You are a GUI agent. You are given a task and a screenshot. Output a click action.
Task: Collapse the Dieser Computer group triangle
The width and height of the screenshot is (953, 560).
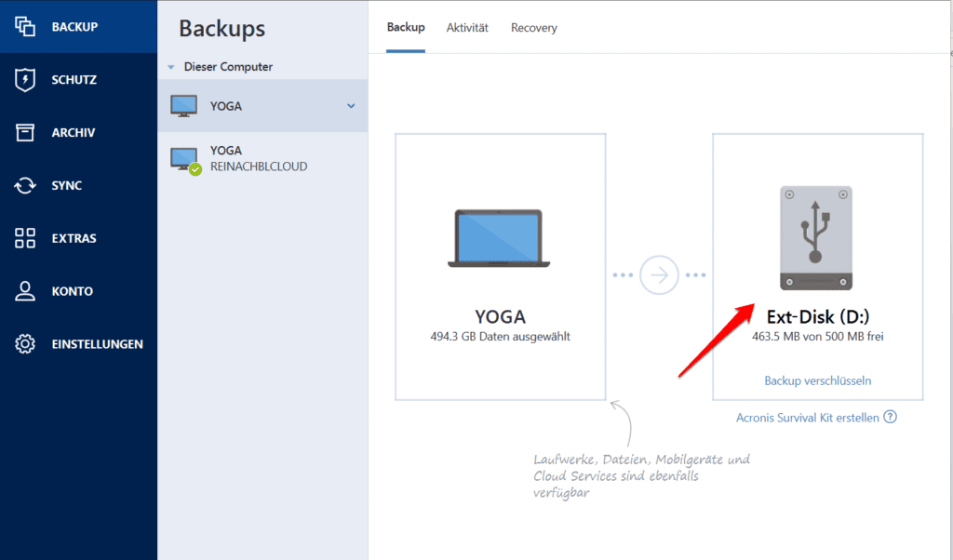click(x=171, y=67)
